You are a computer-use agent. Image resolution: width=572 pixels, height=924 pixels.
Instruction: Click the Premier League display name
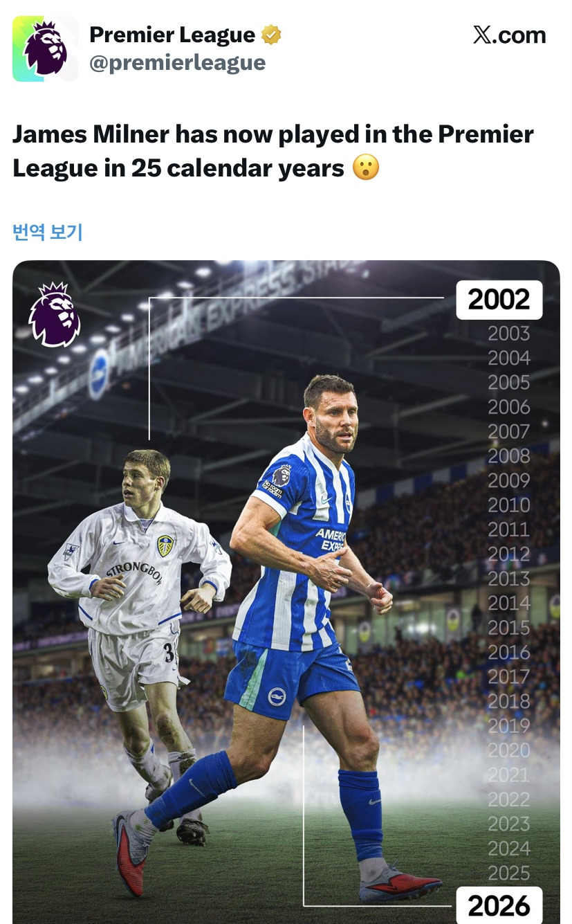(172, 35)
